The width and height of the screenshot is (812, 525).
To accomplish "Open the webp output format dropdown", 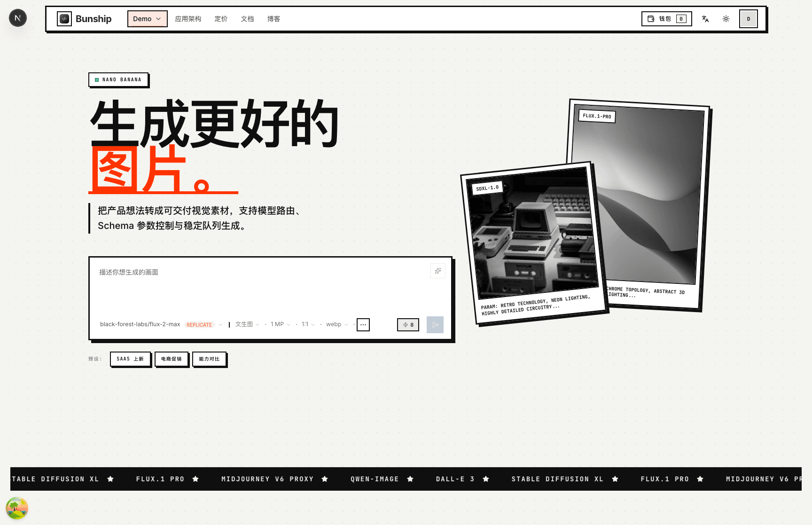I will click(x=336, y=324).
